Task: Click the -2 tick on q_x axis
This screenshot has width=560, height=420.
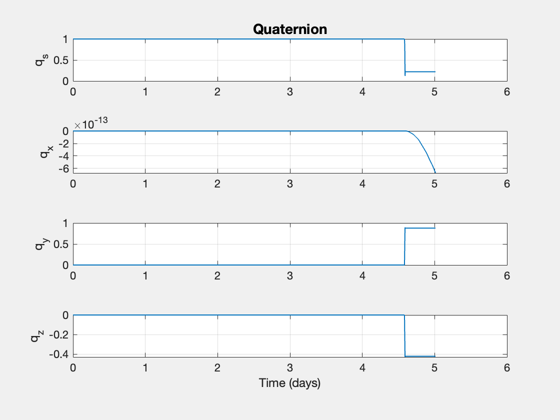Action: 63,144
